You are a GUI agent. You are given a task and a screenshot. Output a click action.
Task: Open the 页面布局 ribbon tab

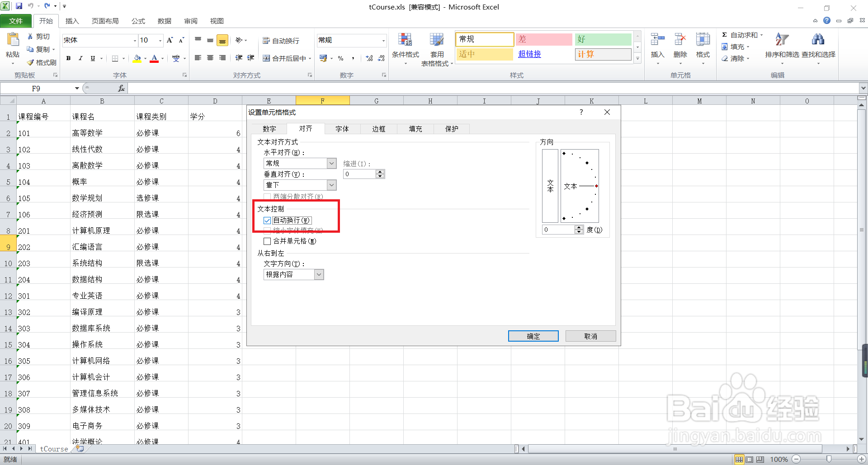(x=105, y=21)
